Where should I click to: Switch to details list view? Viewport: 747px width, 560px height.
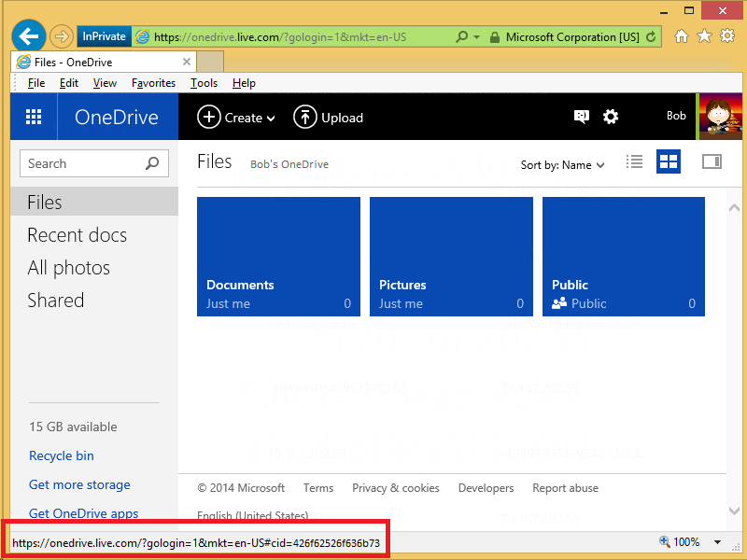[x=635, y=162]
